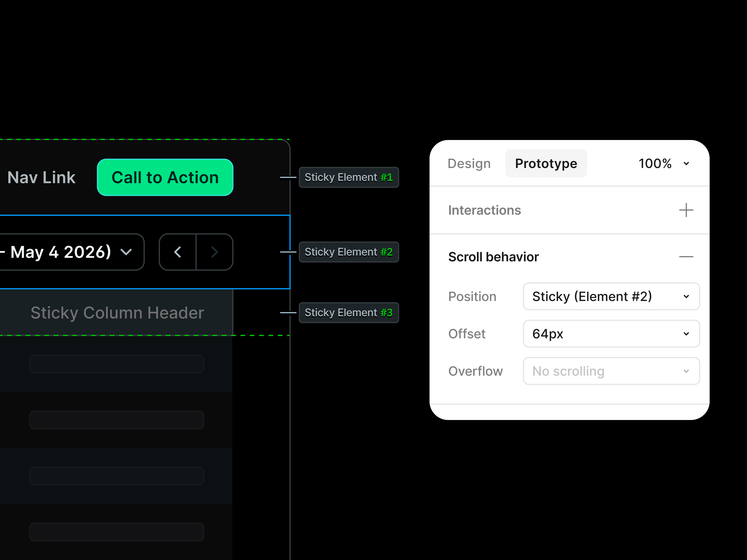
Task: Click the Nav Link item
Action: pos(41,177)
